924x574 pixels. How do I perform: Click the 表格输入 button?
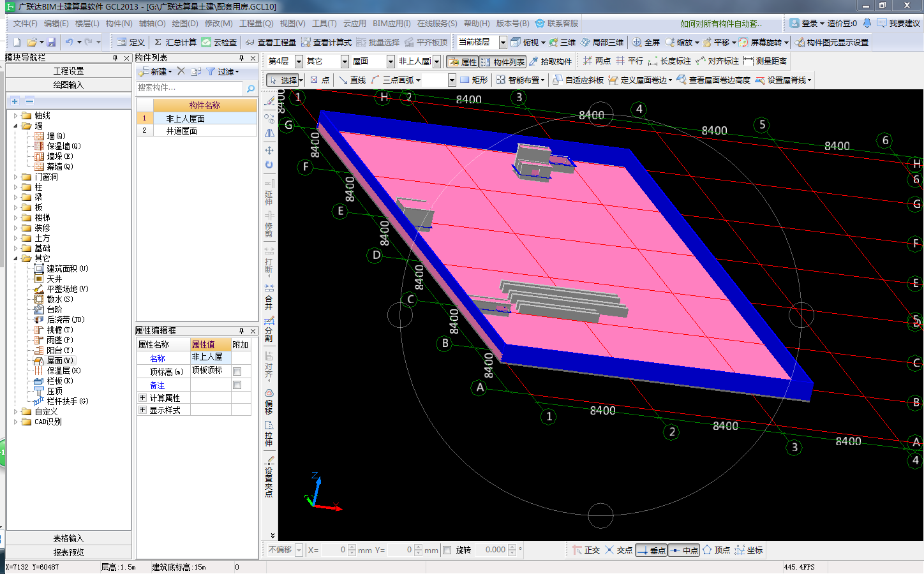click(68, 538)
